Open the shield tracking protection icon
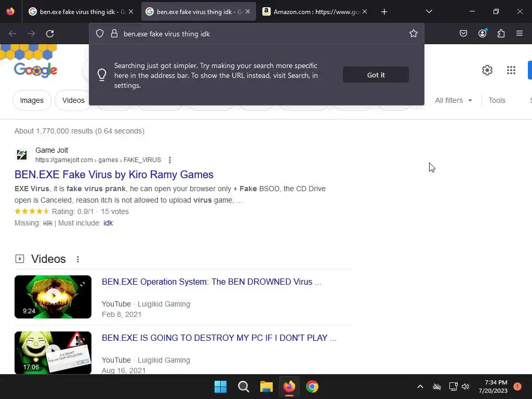Screen dimensions: 532x399 (99, 34)
